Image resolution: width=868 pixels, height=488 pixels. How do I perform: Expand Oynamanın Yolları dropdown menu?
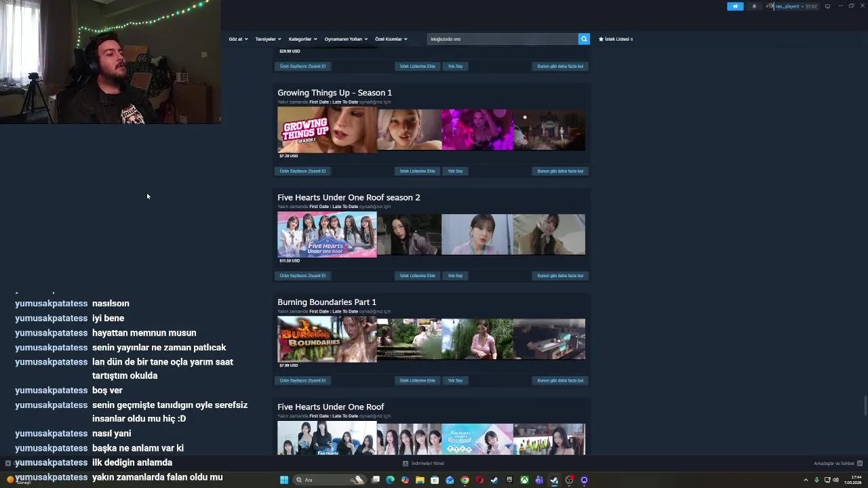(346, 39)
